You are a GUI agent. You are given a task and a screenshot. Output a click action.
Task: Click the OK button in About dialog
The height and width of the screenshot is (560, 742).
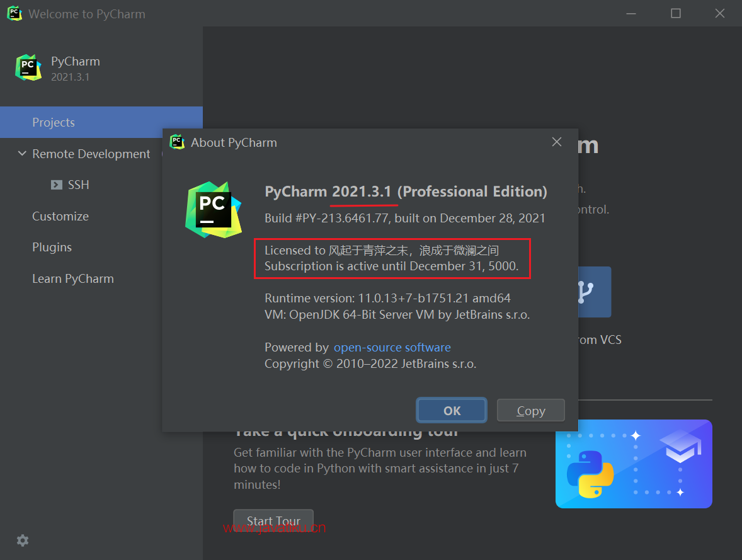452,410
